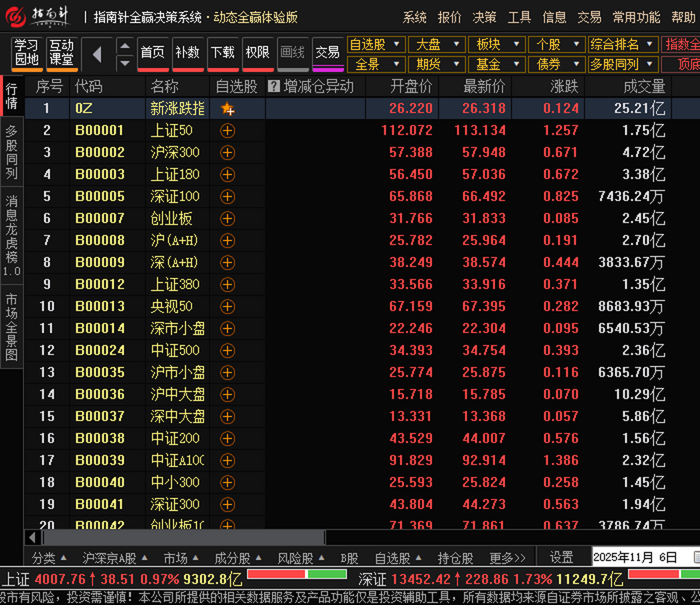Toggle watchlist plus icon for 中证500
The height and width of the screenshot is (605, 700).
click(x=228, y=351)
